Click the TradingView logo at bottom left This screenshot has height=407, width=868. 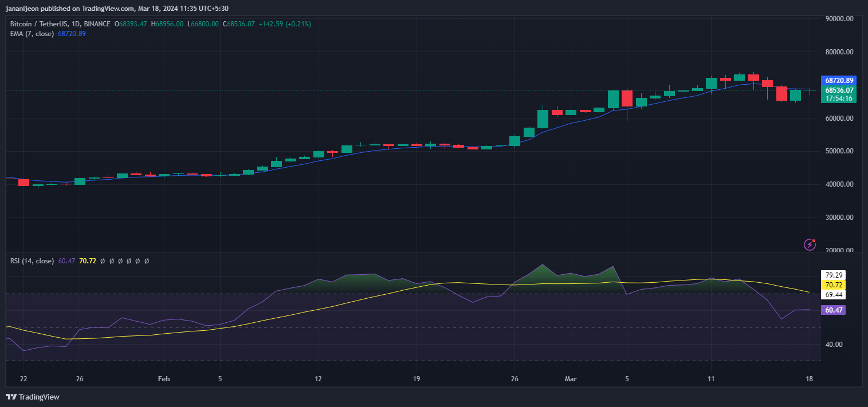coord(33,397)
